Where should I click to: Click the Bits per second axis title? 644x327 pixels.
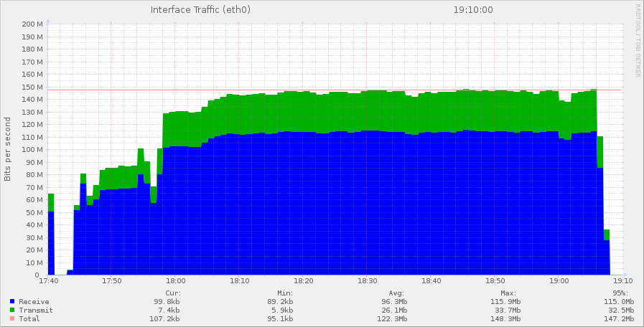tap(8, 149)
